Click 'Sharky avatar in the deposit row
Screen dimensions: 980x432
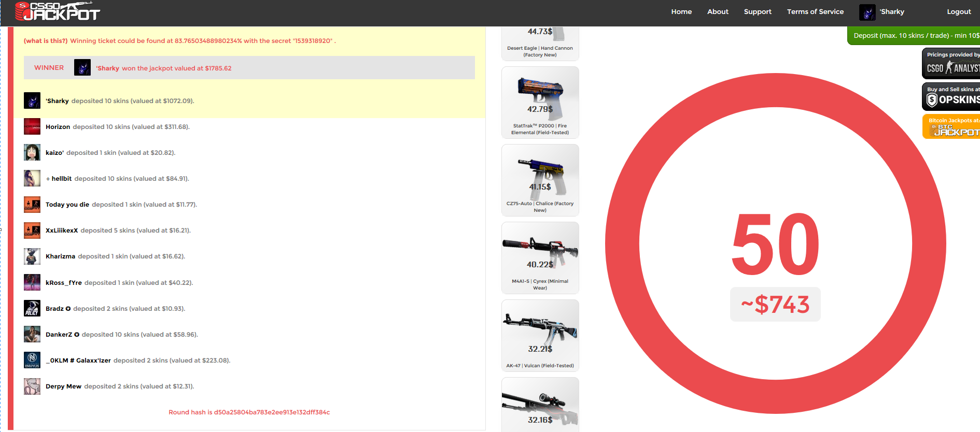click(x=32, y=100)
